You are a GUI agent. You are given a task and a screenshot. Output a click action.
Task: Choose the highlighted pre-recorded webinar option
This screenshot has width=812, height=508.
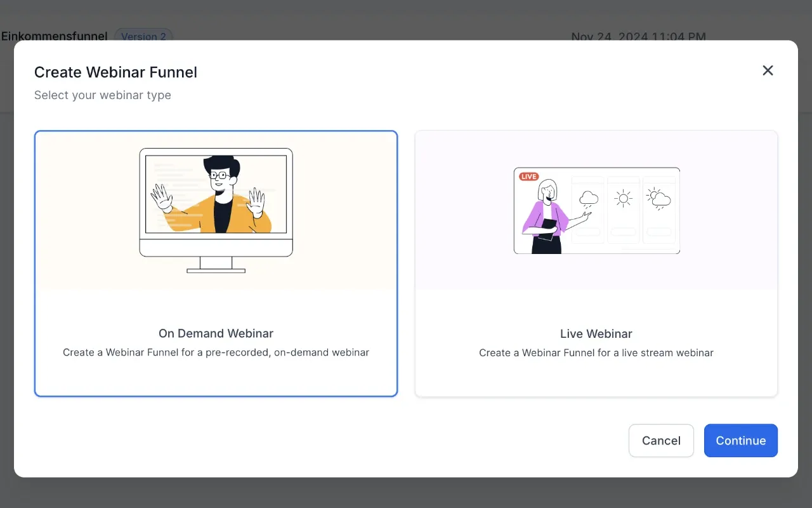pos(216,263)
